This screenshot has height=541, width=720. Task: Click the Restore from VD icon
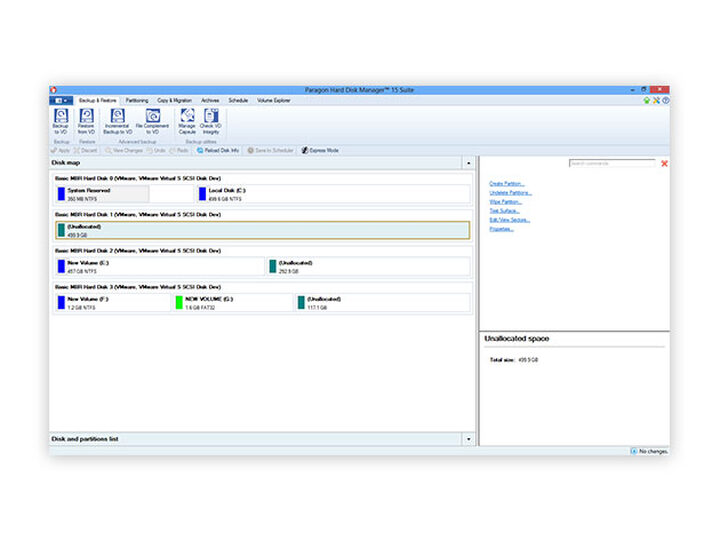[x=86, y=120]
